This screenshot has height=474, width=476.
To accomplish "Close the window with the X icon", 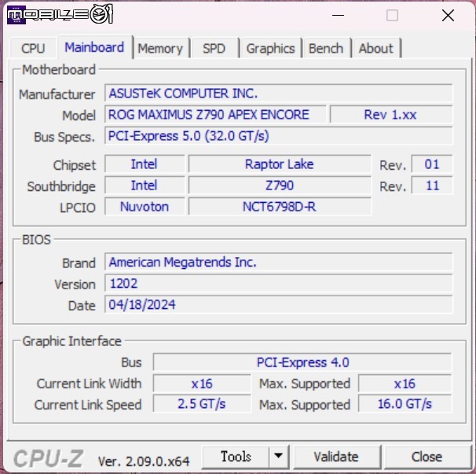I will [x=448, y=15].
